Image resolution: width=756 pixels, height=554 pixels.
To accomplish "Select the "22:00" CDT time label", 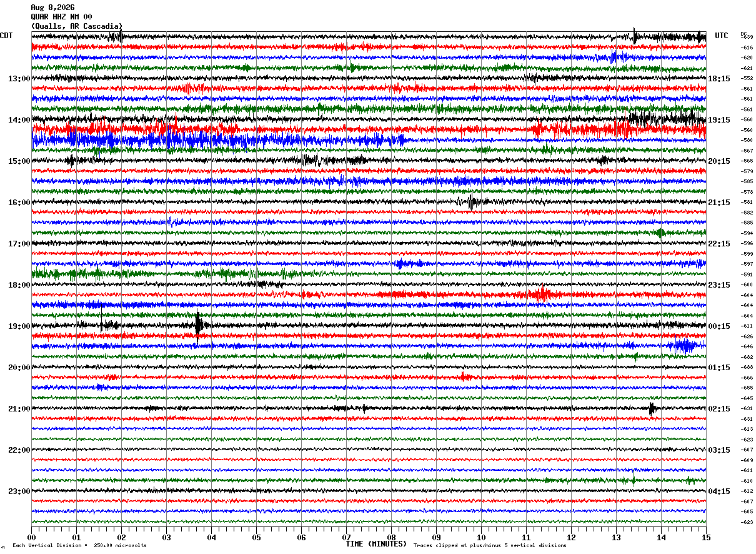I will point(19,450).
